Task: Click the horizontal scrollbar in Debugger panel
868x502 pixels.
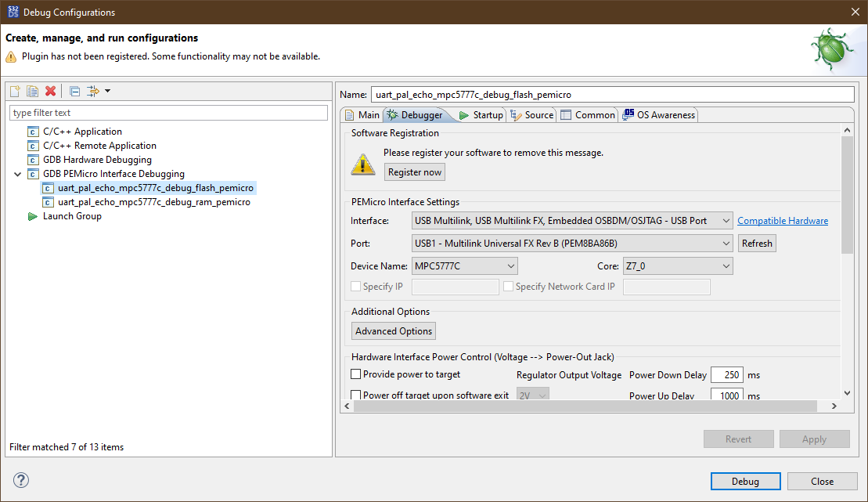Action: (587, 406)
